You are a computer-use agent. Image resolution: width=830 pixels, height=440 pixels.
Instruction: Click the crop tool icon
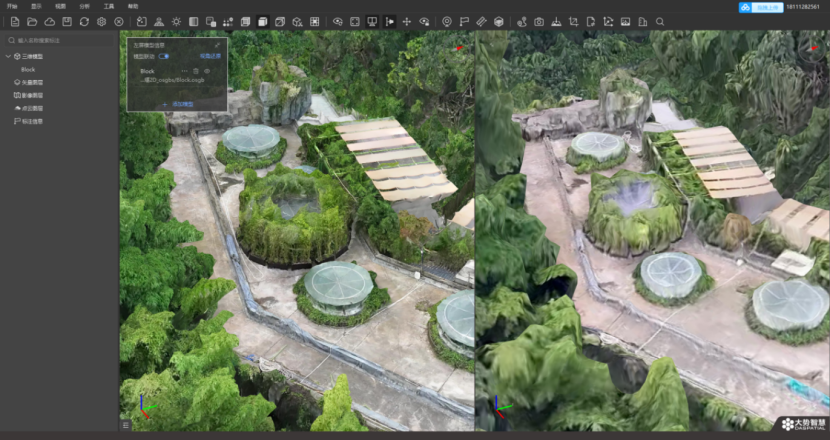tap(573, 21)
